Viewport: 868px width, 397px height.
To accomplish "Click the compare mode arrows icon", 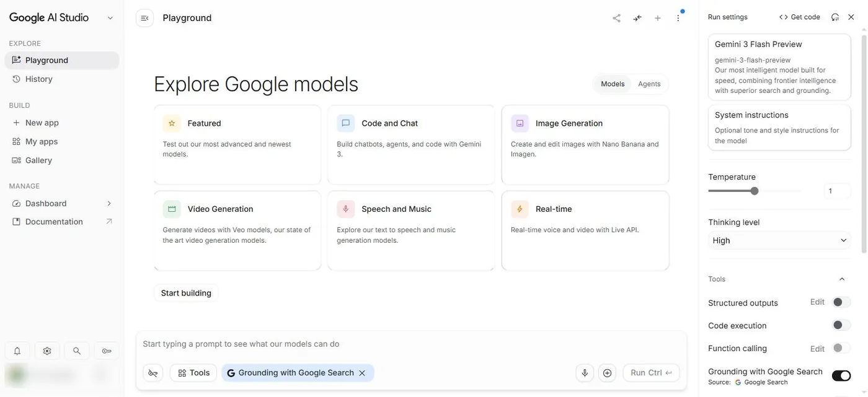I will (x=637, y=18).
